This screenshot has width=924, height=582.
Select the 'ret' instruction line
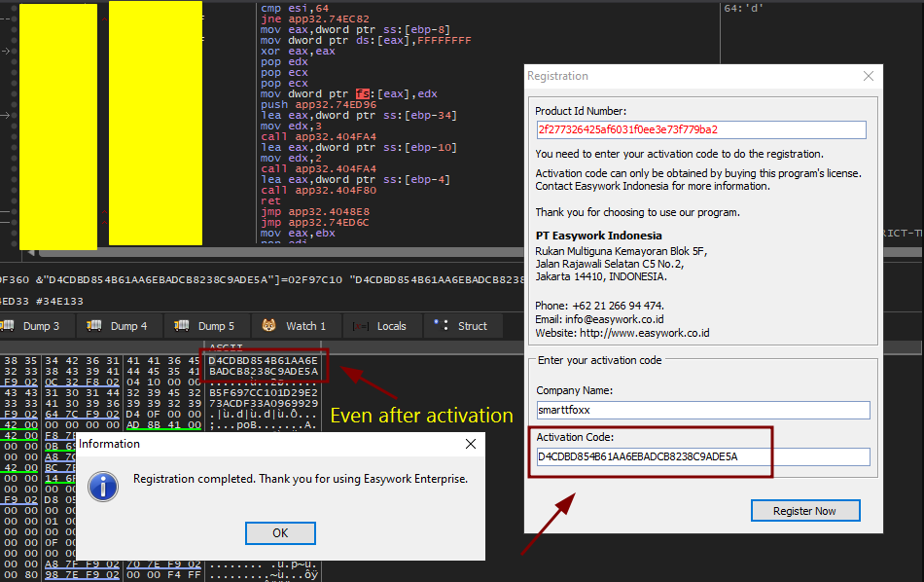(x=270, y=201)
